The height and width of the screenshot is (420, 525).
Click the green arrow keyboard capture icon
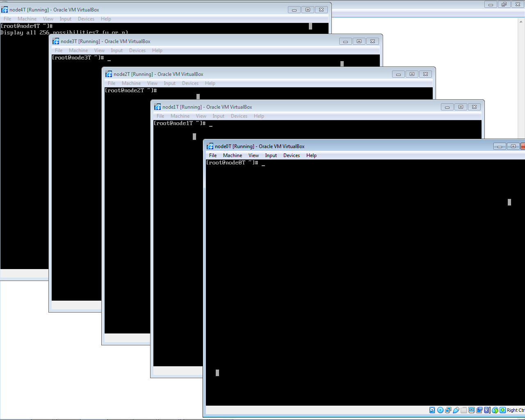coord(502,410)
